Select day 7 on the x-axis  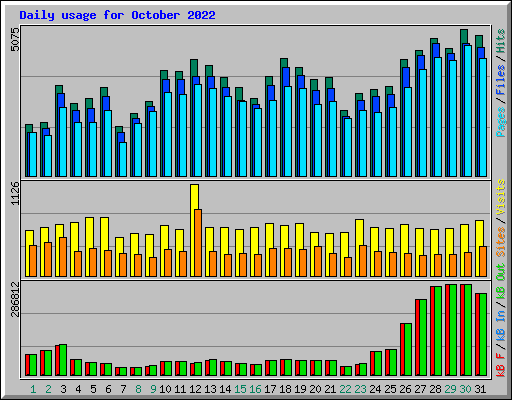(123, 389)
